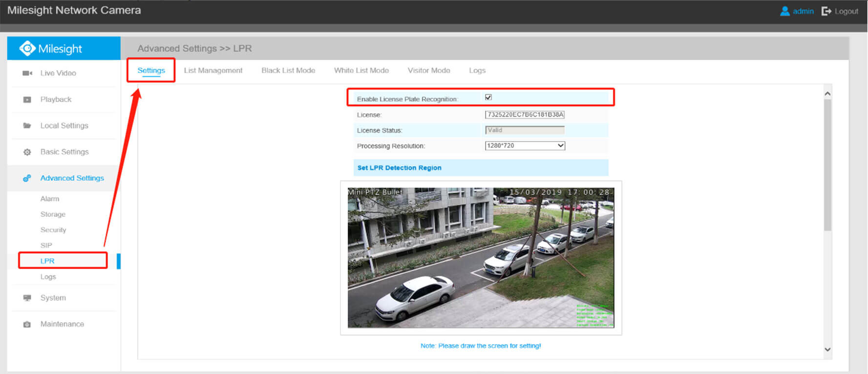Click the Milesight Network Camera title
This screenshot has height=374, width=868.
tap(74, 10)
